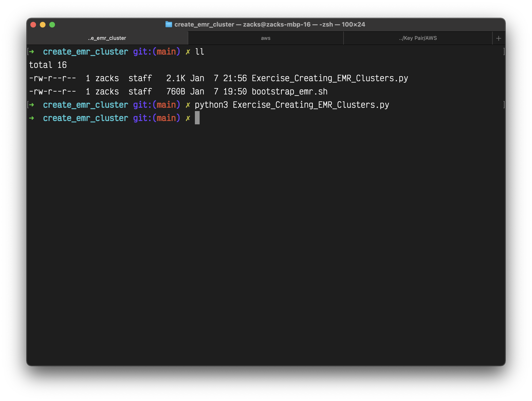Click the folder icon in title bar
Screen dimensions: 532x401
[x=169, y=24]
